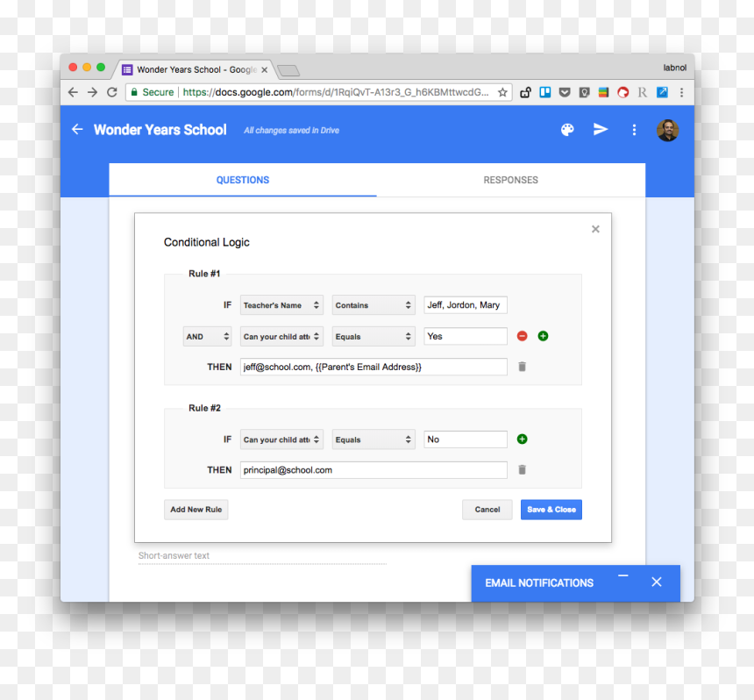Open the Contains operator dropdown
The image size is (754, 700).
click(373, 305)
